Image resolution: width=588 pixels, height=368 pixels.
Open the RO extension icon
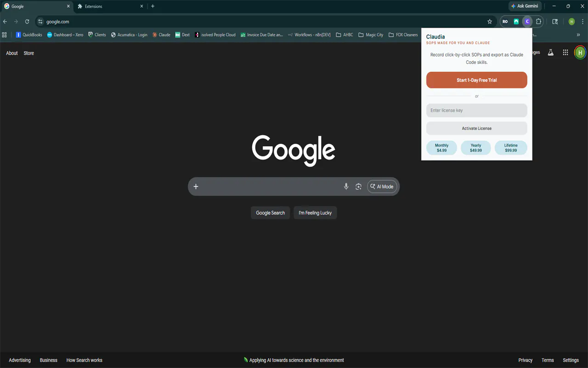point(505,22)
